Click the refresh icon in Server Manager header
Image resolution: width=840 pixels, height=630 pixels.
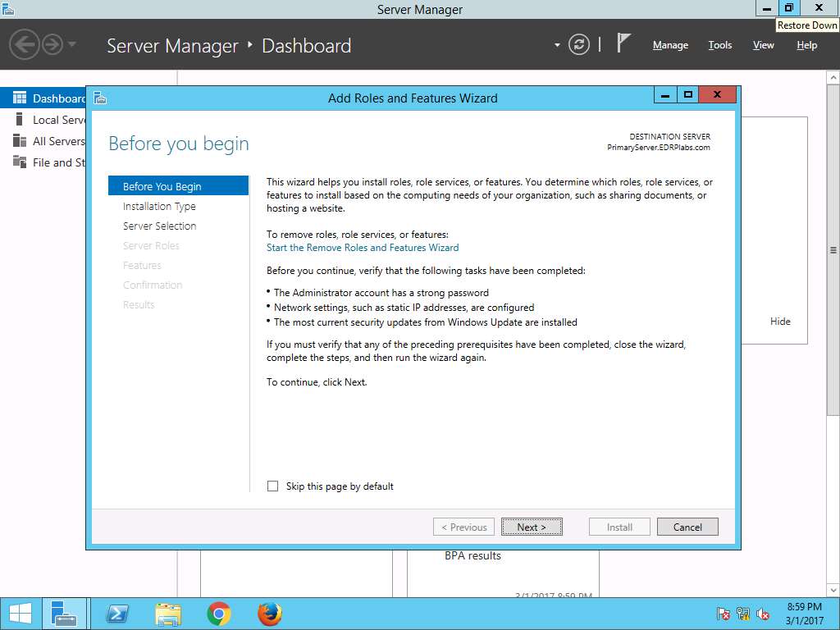(x=579, y=44)
